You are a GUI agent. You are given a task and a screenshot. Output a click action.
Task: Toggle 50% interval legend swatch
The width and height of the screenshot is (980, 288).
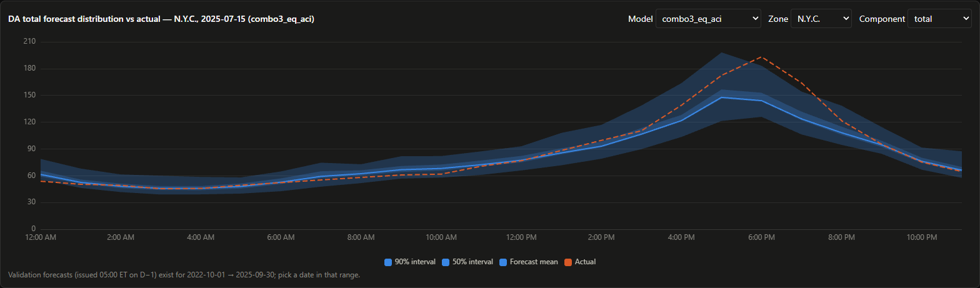coord(446,262)
